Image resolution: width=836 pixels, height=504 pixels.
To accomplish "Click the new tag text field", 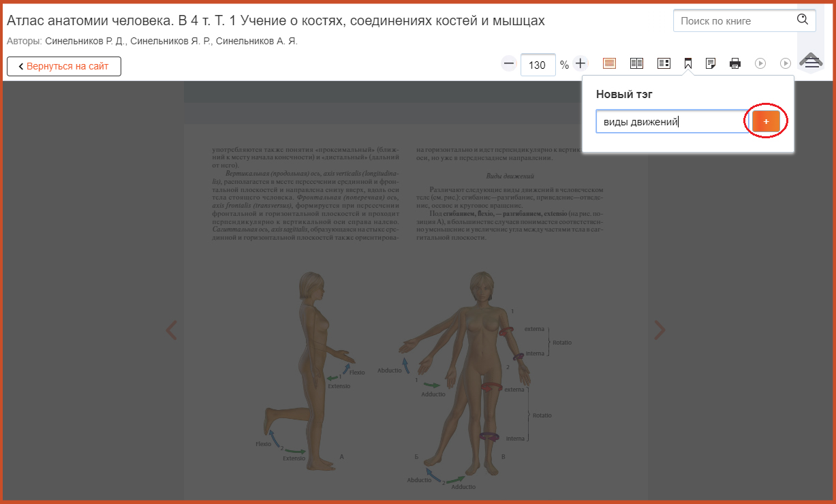I will (672, 121).
